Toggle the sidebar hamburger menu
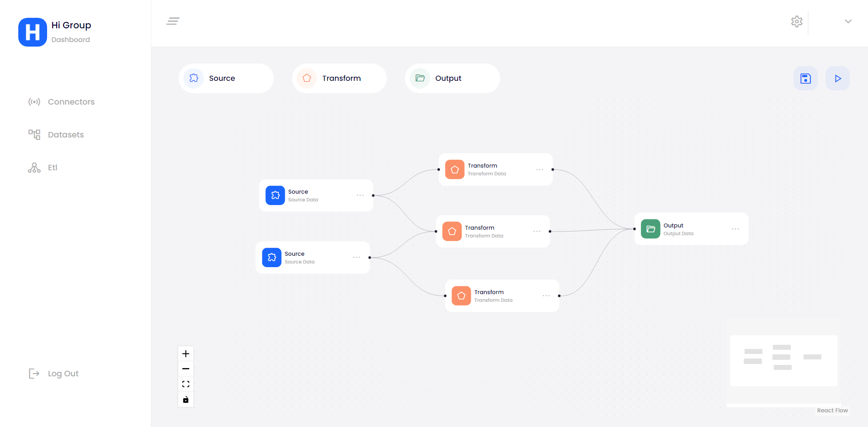Image resolution: width=868 pixels, height=427 pixels. tap(173, 21)
